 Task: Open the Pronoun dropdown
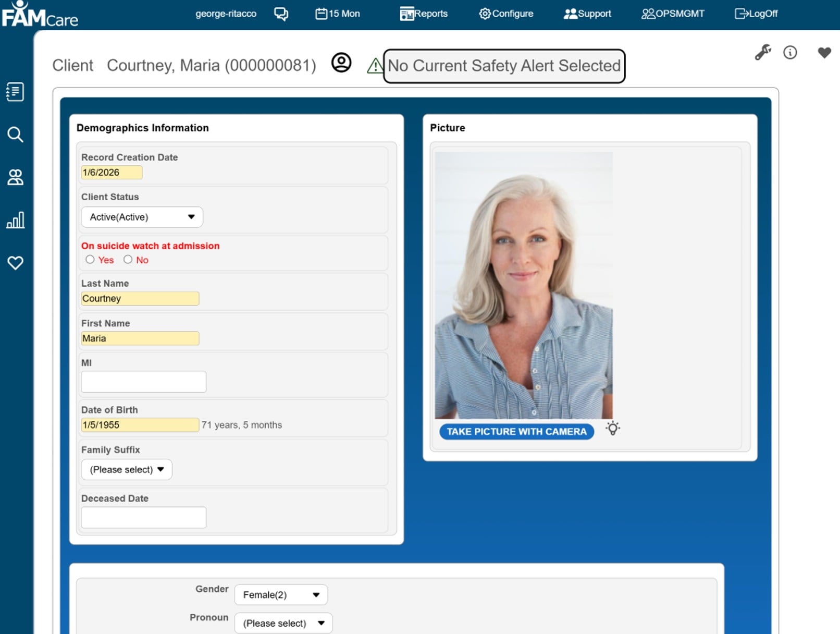point(283,623)
